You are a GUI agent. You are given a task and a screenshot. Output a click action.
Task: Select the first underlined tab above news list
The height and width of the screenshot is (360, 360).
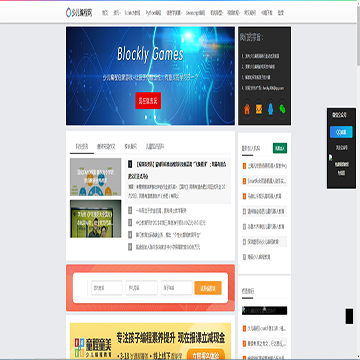click(82, 146)
